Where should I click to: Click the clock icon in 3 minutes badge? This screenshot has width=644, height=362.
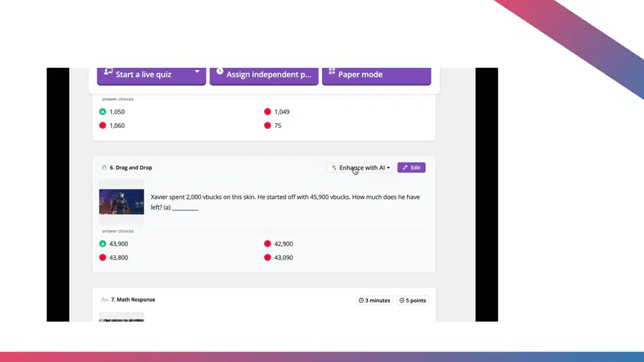pyautogui.click(x=361, y=300)
